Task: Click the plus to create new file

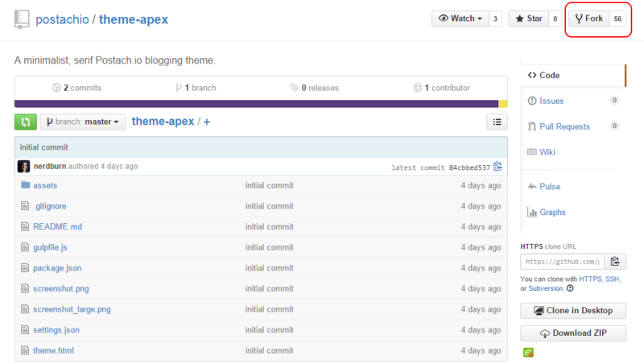Action: pyautogui.click(x=207, y=122)
